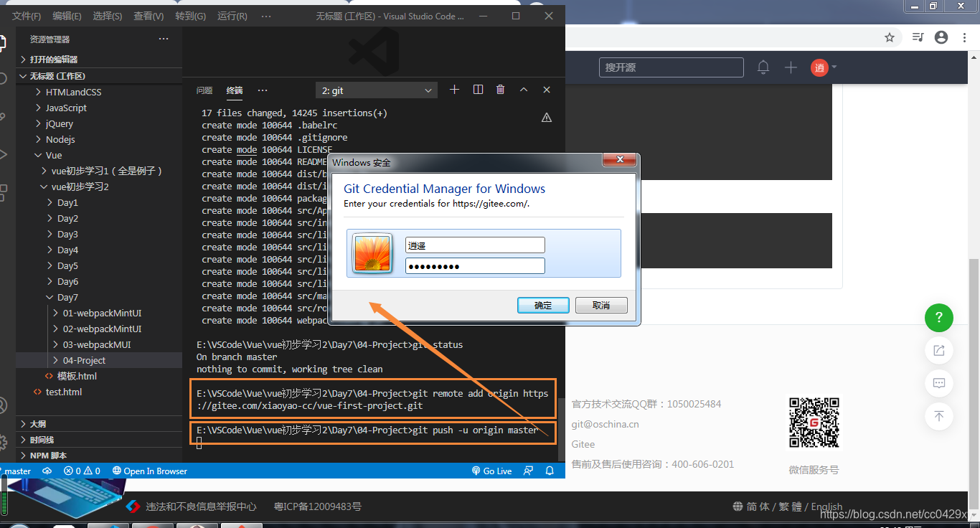
Task: Open 编辑(E) menu
Action: (67, 16)
